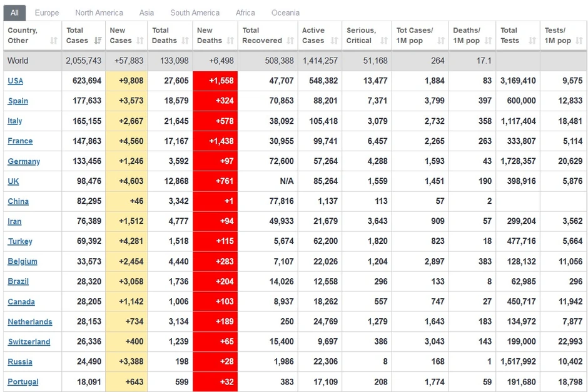Sort by Serious, Critical arrow icon
The height and width of the screenshot is (392, 588).
[x=384, y=41]
